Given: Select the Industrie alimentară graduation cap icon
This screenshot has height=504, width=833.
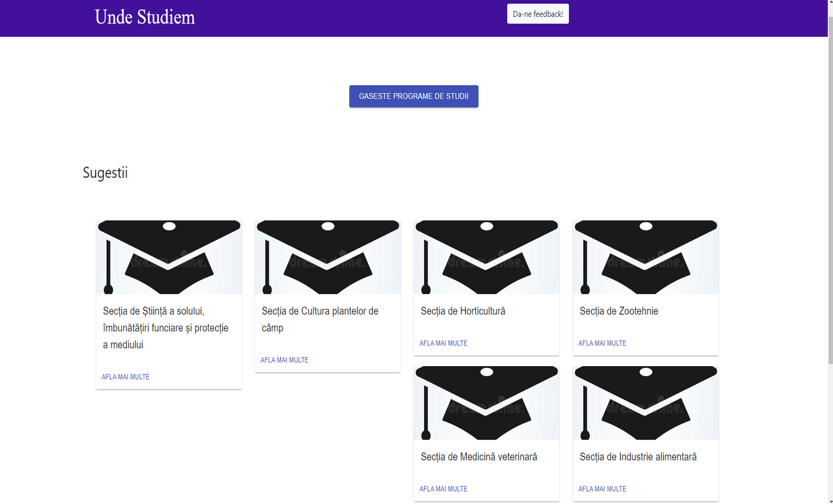Looking at the screenshot, I should [x=645, y=403].
